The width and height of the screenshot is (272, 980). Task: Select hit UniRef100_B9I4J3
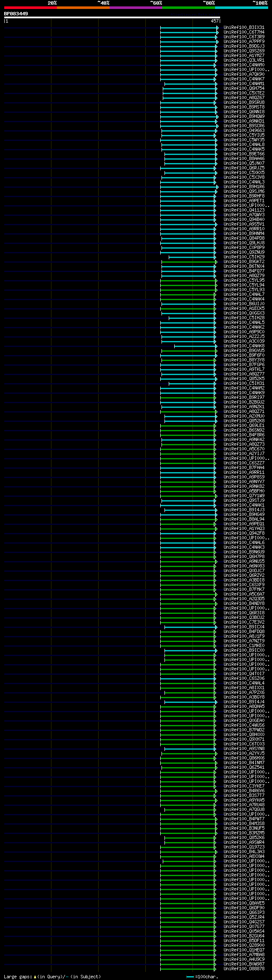pyautogui.click(x=244, y=510)
